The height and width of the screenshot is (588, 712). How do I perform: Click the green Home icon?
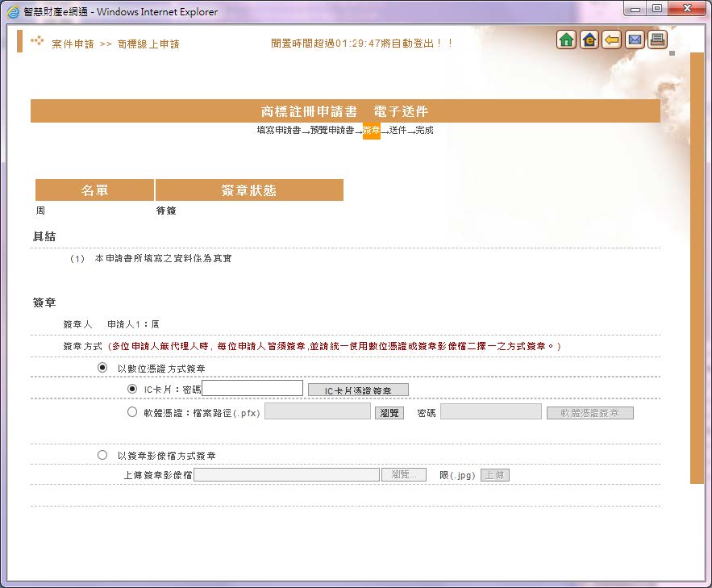tap(567, 38)
